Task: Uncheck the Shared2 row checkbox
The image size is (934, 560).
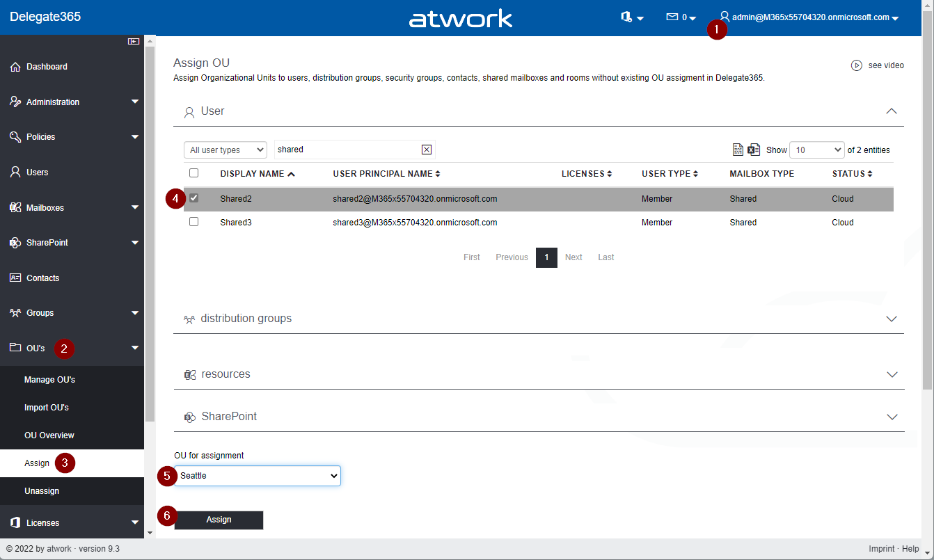Action: pyautogui.click(x=194, y=198)
